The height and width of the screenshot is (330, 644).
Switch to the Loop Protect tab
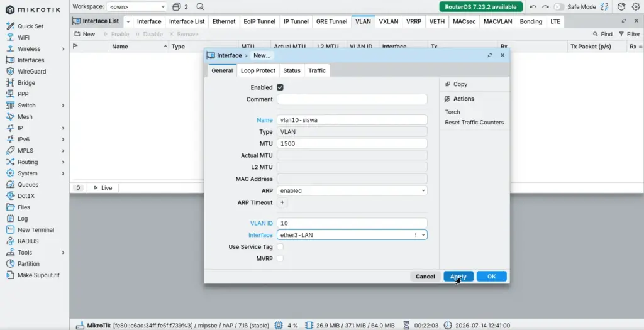point(258,70)
